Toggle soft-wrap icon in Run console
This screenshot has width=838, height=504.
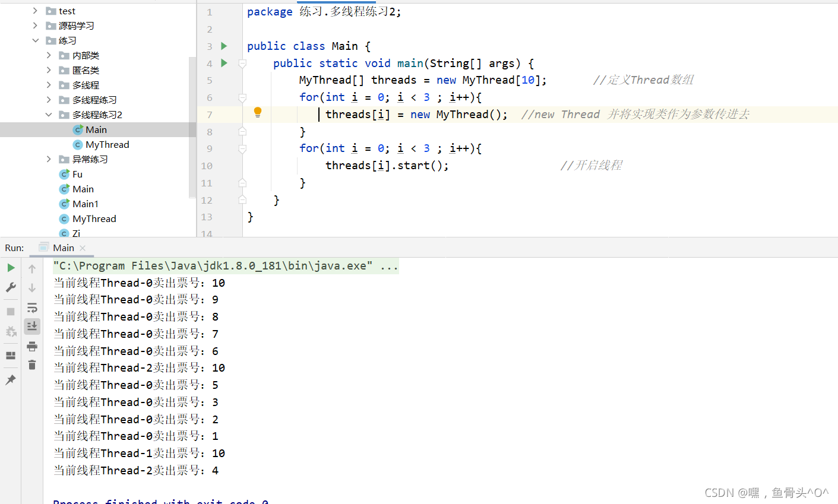tap(32, 308)
